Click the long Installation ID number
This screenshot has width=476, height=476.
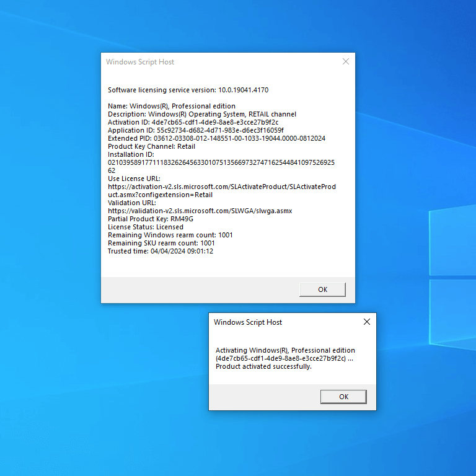(x=221, y=162)
